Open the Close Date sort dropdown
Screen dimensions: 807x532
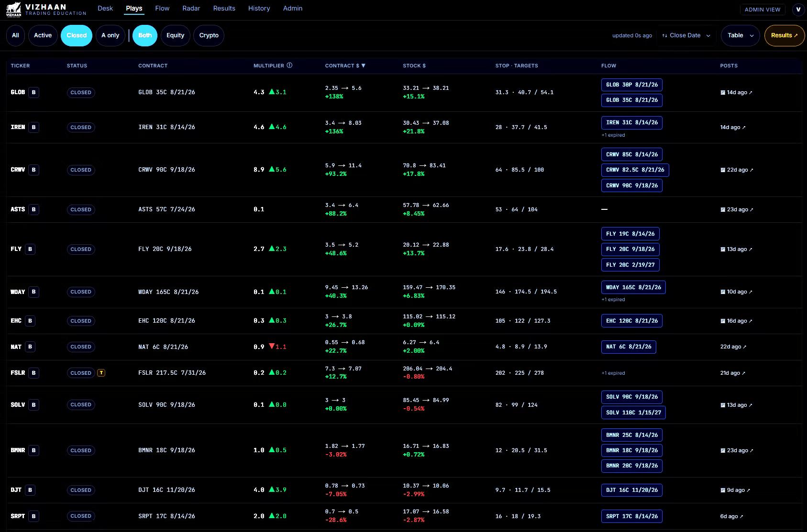point(686,35)
